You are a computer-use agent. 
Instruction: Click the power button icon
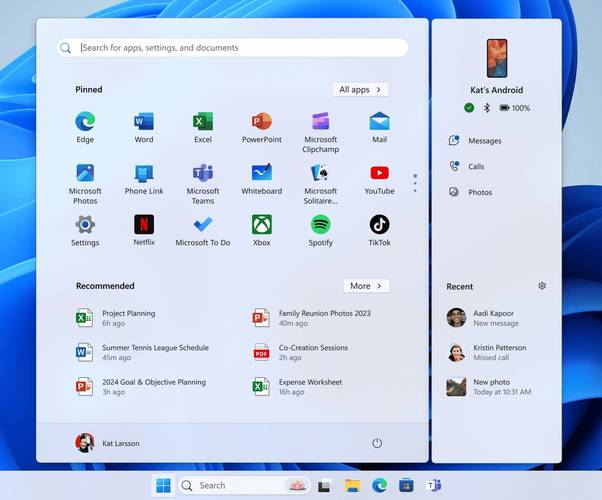click(x=377, y=443)
